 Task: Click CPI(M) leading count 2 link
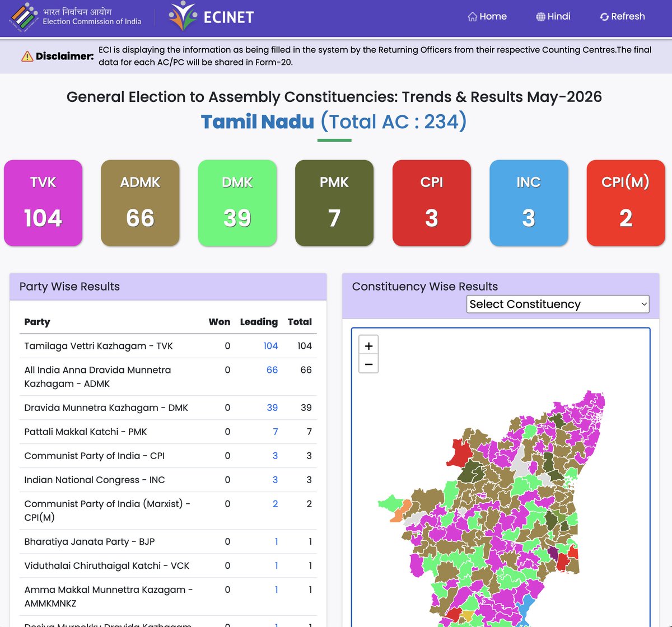pyautogui.click(x=276, y=504)
